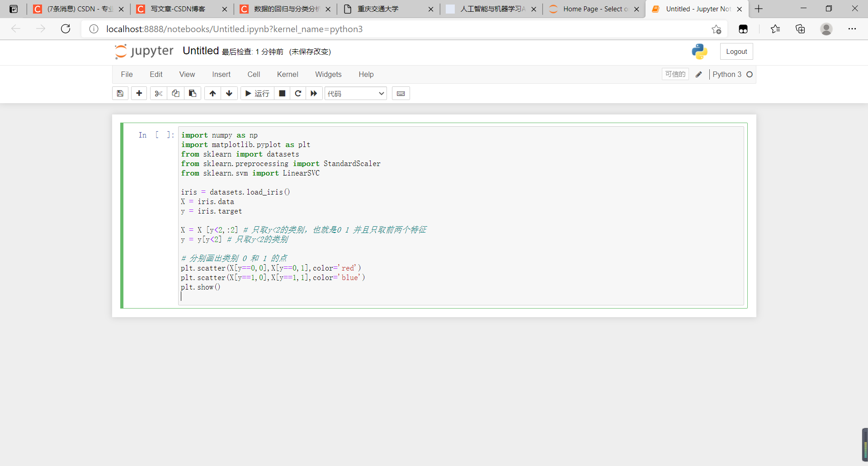Interrupt the kernel with the stop icon
868x466 pixels.
click(x=282, y=93)
